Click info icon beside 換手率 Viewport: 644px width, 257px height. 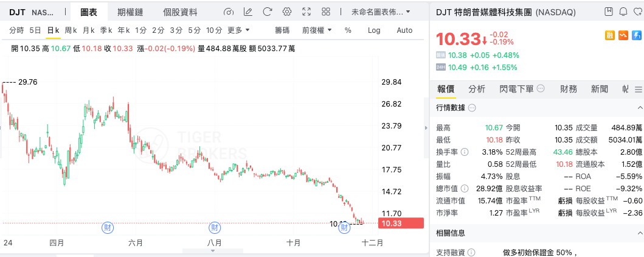(x=465, y=152)
